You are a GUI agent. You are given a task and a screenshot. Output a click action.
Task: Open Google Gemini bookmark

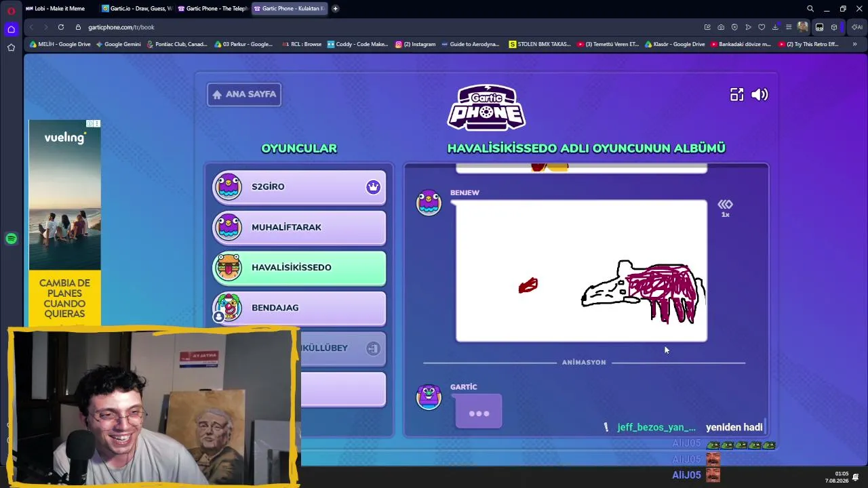[x=119, y=44]
